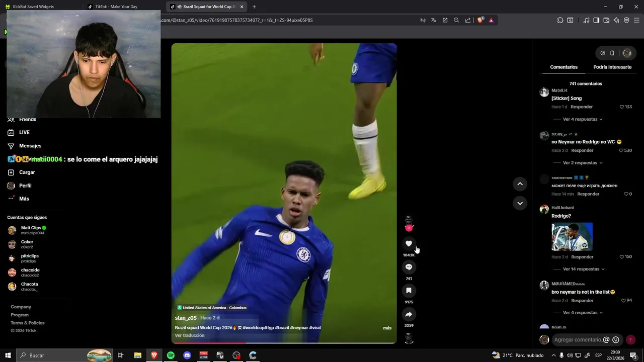Open the coins icon in the top-right pill
Screen dimensions: 644x362
603,53
